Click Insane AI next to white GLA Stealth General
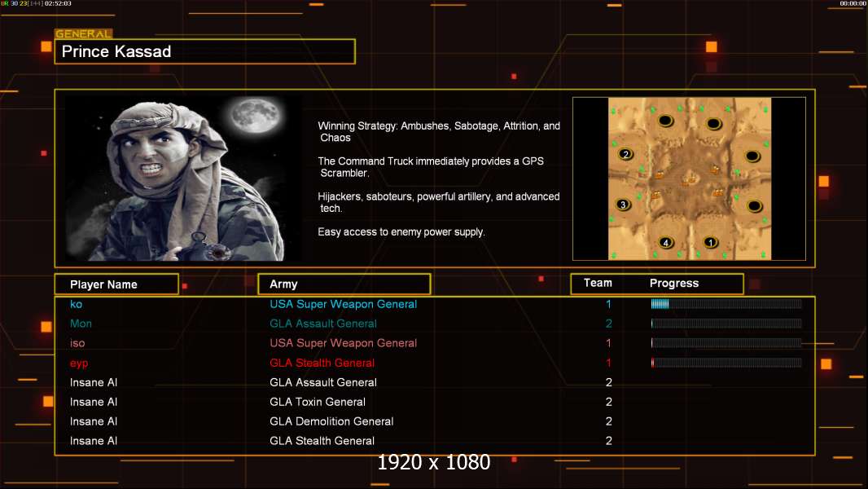This screenshot has height=489, width=868. pyautogui.click(x=94, y=441)
